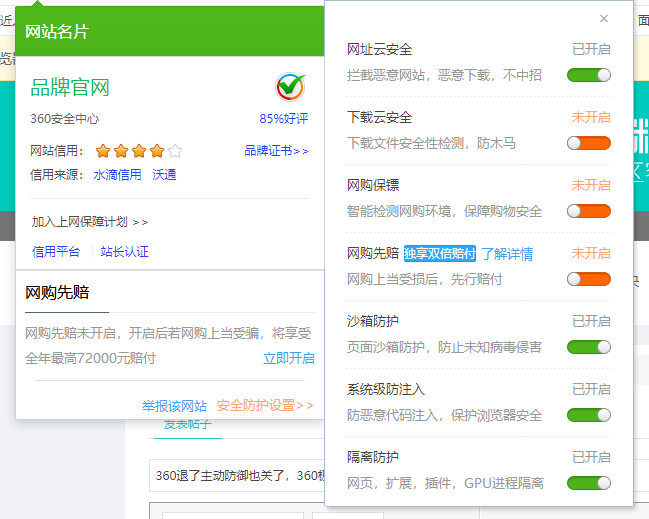Click the 85%好评 rating link
The width and height of the screenshot is (649, 519).
(x=284, y=119)
